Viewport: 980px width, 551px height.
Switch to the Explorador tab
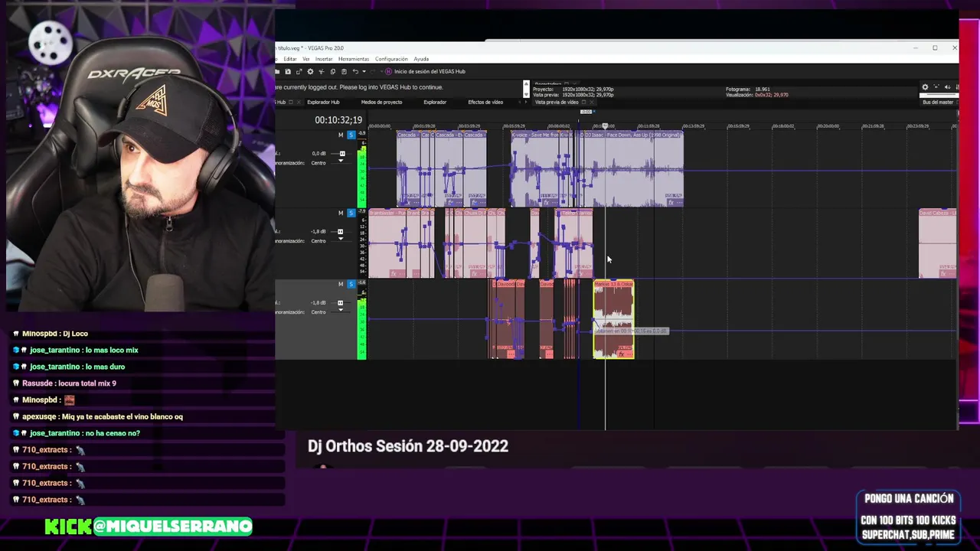(x=435, y=102)
